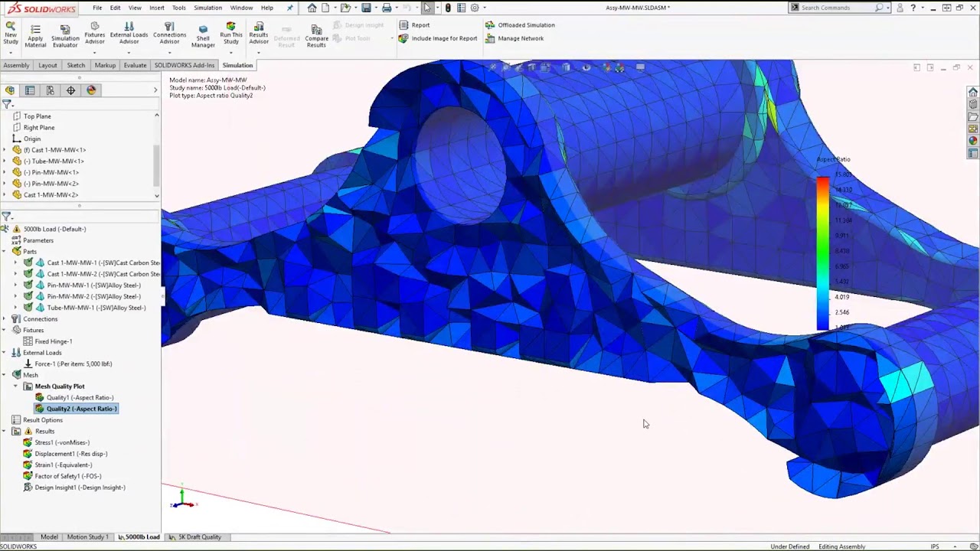Click Run This Study
980x551 pixels.
230,33
